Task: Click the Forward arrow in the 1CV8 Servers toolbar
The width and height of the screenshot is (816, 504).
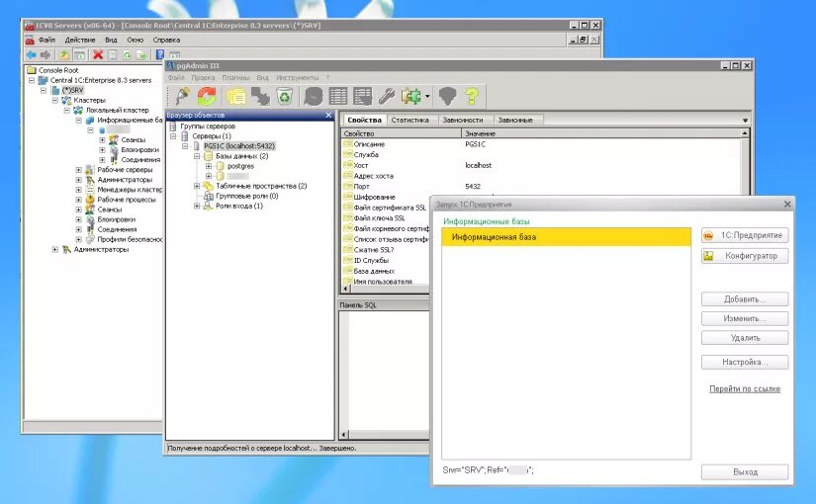Action: coord(45,54)
